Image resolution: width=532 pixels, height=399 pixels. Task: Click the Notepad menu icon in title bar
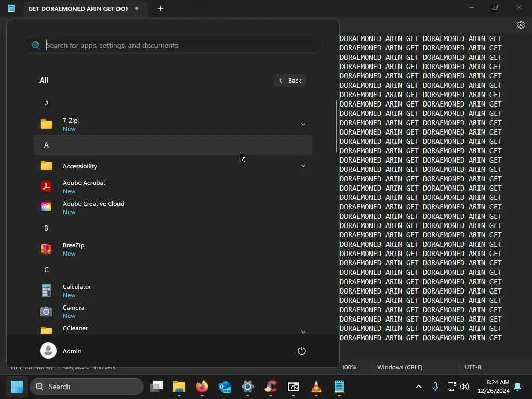coord(11,8)
